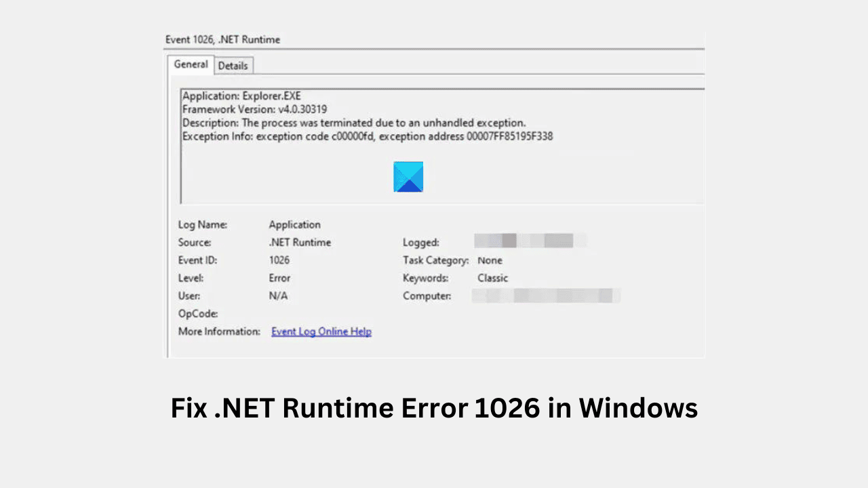Click the Keywords value "Classic"
This screenshot has height=488, width=868.
pyautogui.click(x=492, y=278)
